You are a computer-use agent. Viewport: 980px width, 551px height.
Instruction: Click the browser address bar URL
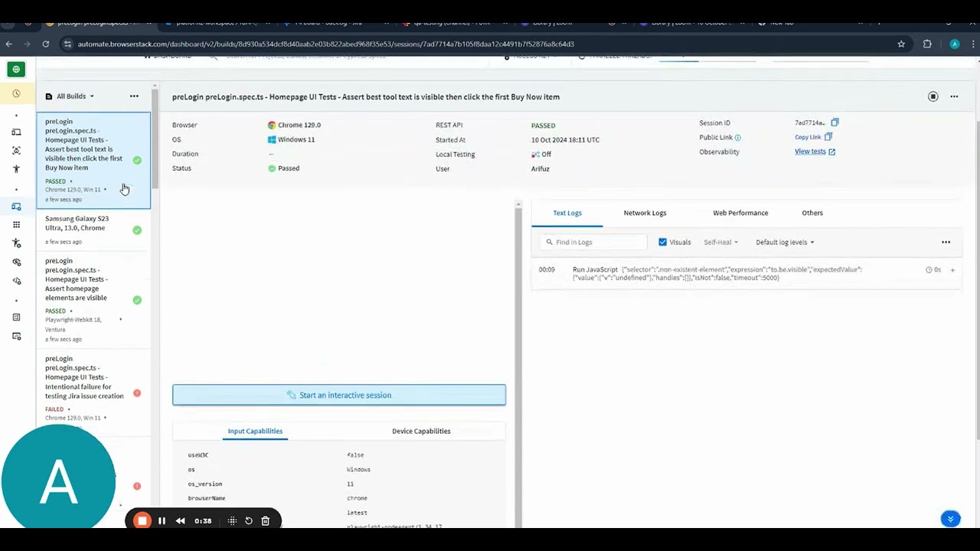[325, 44]
